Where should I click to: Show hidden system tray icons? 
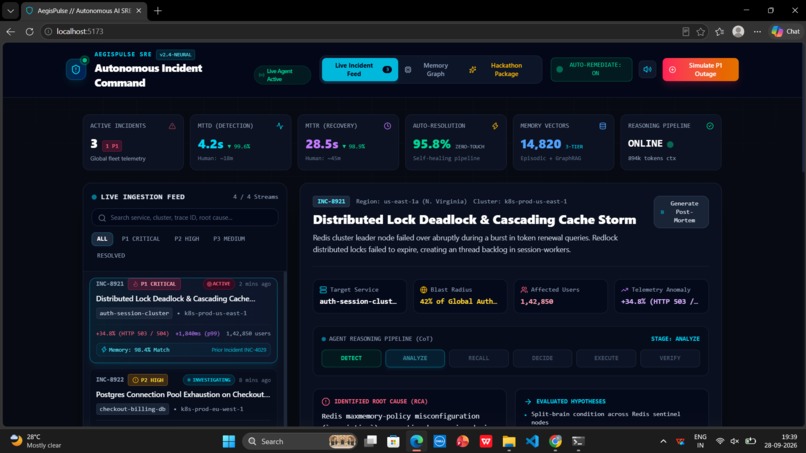pyautogui.click(x=663, y=441)
